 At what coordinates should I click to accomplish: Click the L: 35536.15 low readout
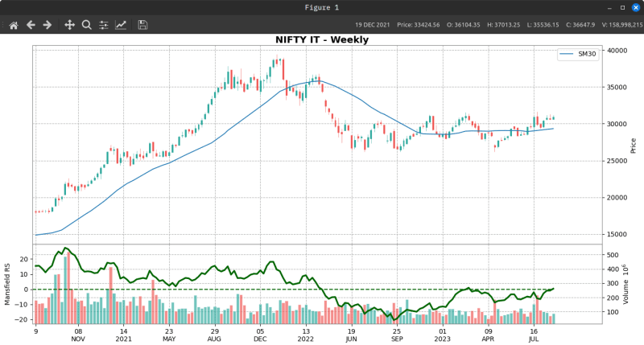pos(543,25)
